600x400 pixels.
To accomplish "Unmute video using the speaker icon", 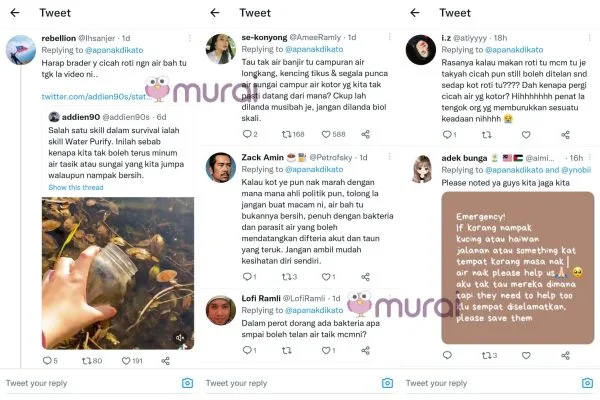I will 180,338.
